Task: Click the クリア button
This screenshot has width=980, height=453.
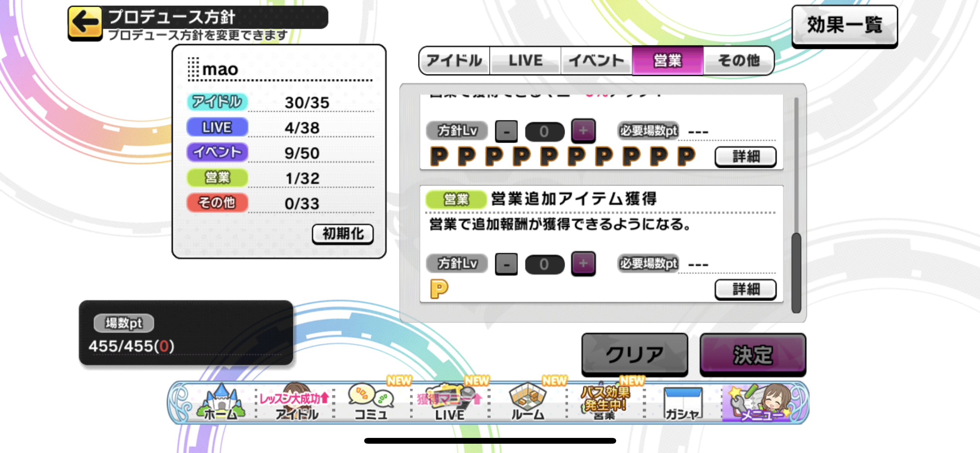Action: click(x=635, y=354)
